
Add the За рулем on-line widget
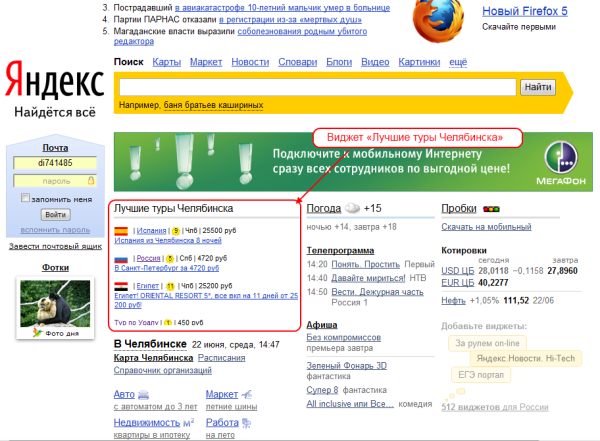(x=487, y=343)
